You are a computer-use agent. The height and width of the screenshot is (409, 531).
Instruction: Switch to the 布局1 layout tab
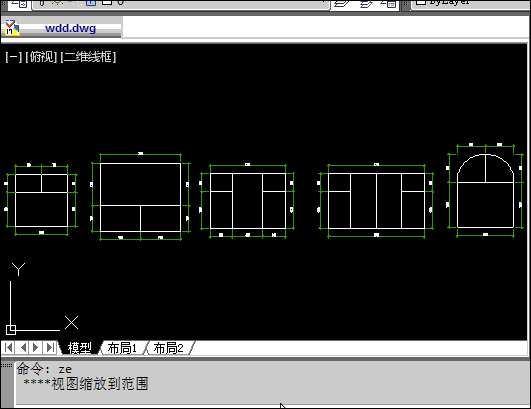click(x=122, y=348)
